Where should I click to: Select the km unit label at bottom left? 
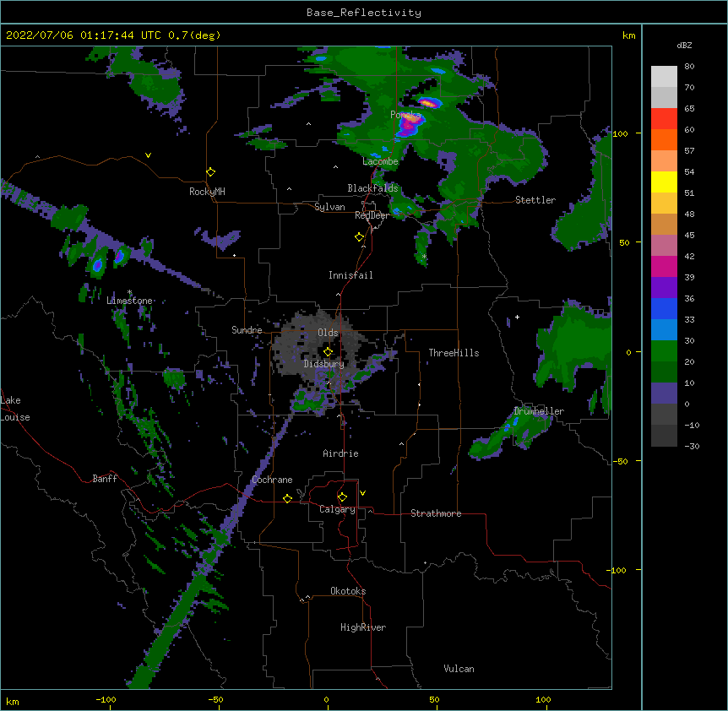[x=13, y=701]
